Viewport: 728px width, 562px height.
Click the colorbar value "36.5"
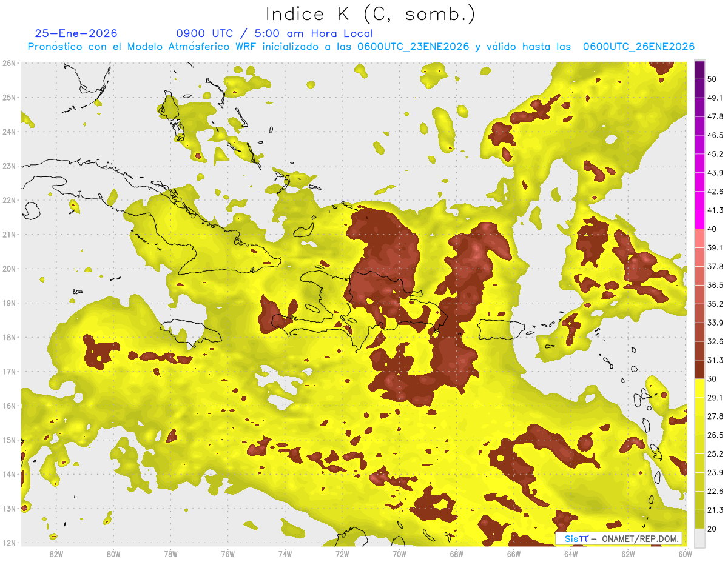coord(715,285)
